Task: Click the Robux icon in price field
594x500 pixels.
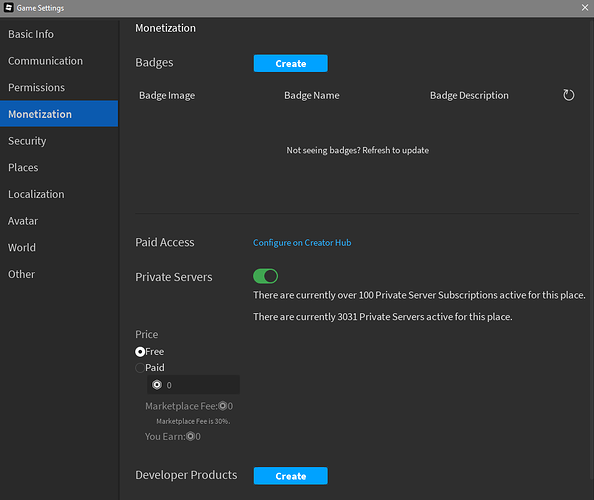Action: [x=157, y=385]
